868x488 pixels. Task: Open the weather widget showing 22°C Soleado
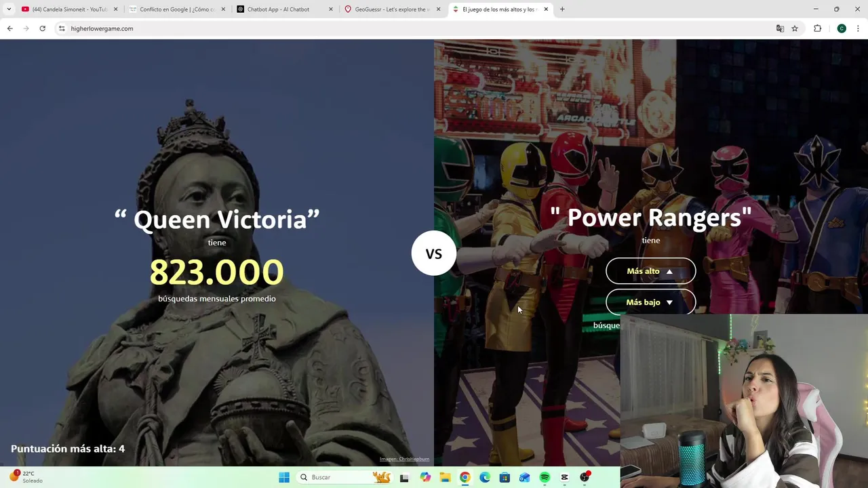pos(26,476)
